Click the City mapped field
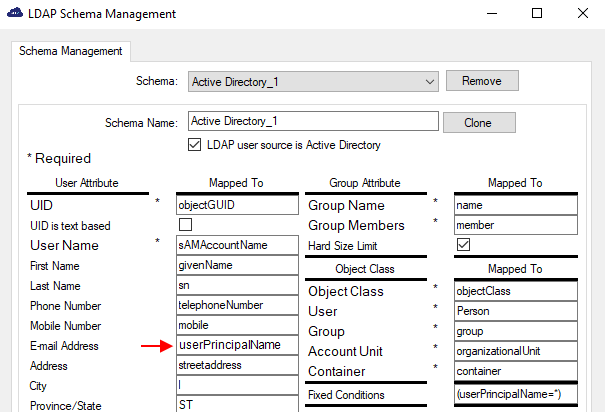 [237, 385]
